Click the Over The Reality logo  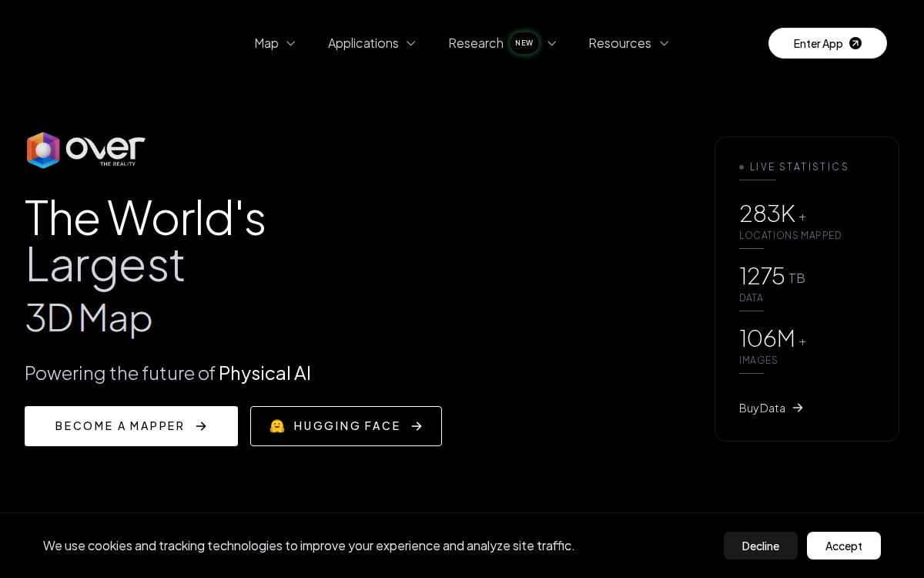pos(85,150)
